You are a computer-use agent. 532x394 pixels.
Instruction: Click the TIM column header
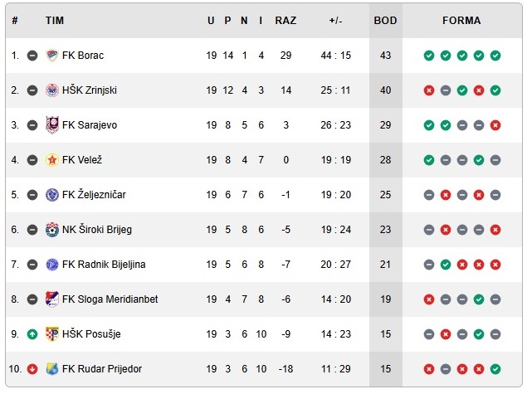(55, 21)
